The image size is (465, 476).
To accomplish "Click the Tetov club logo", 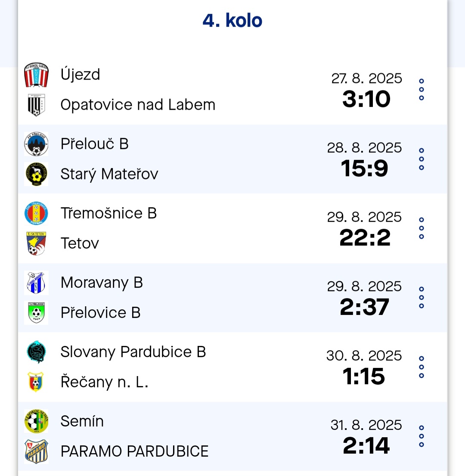I will (36, 243).
